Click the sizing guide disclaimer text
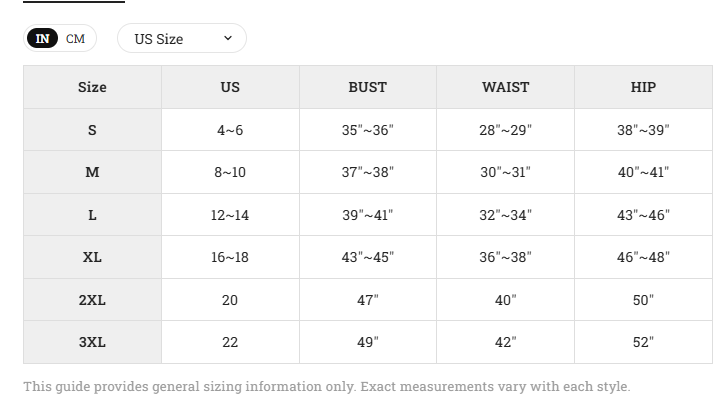 (326, 386)
